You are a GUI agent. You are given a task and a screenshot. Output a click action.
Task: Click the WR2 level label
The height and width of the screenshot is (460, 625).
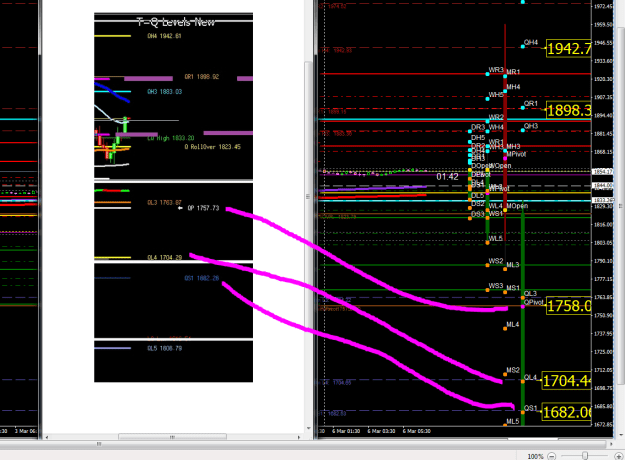click(496, 117)
